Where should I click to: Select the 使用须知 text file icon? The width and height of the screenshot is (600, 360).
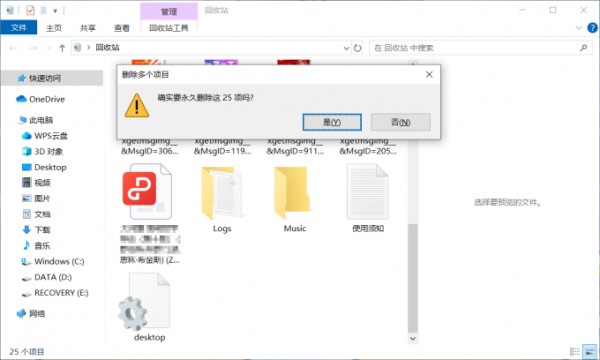click(368, 191)
